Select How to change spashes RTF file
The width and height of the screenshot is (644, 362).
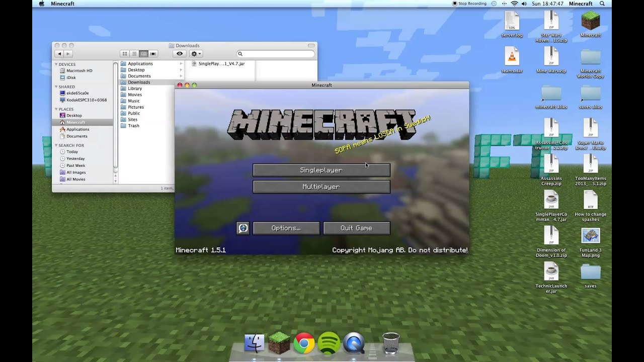(x=591, y=207)
